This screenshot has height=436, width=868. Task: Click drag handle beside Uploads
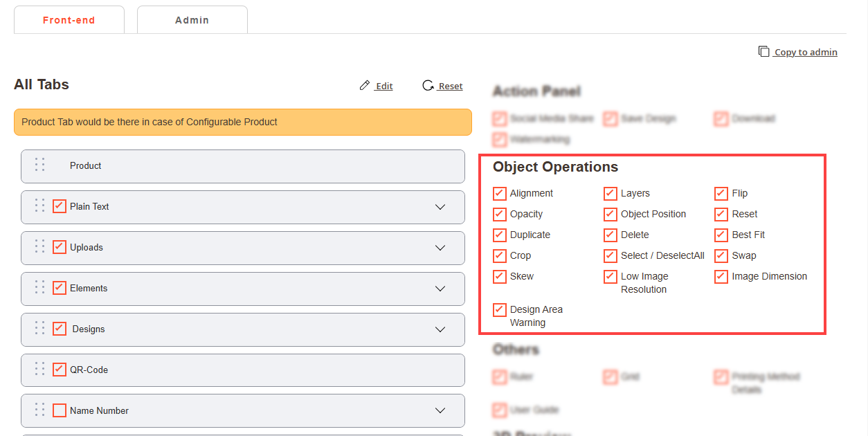coord(40,247)
